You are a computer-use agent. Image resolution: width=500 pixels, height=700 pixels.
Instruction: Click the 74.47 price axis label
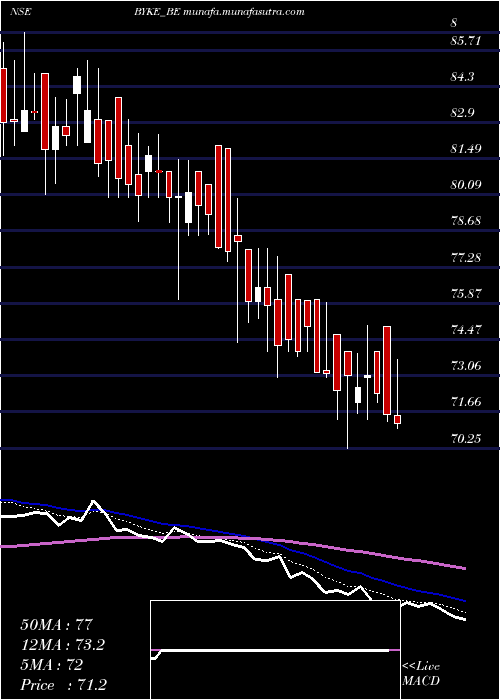point(466,330)
